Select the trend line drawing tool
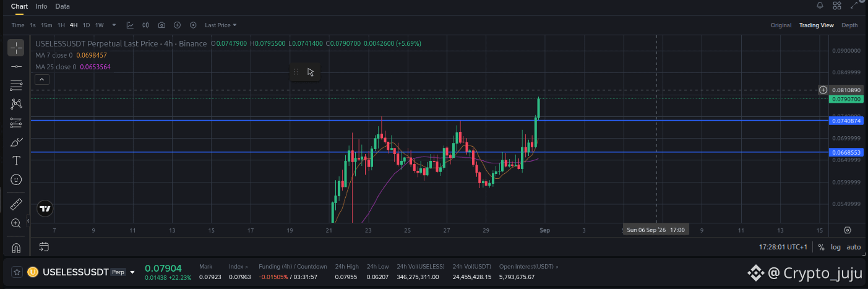868x289 pixels. click(x=16, y=66)
